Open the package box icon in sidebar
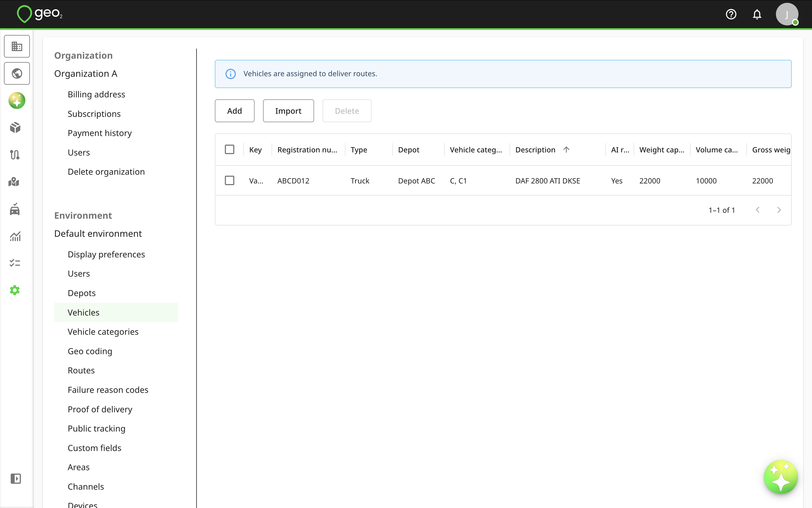This screenshot has width=812, height=508. click(15, 128)
